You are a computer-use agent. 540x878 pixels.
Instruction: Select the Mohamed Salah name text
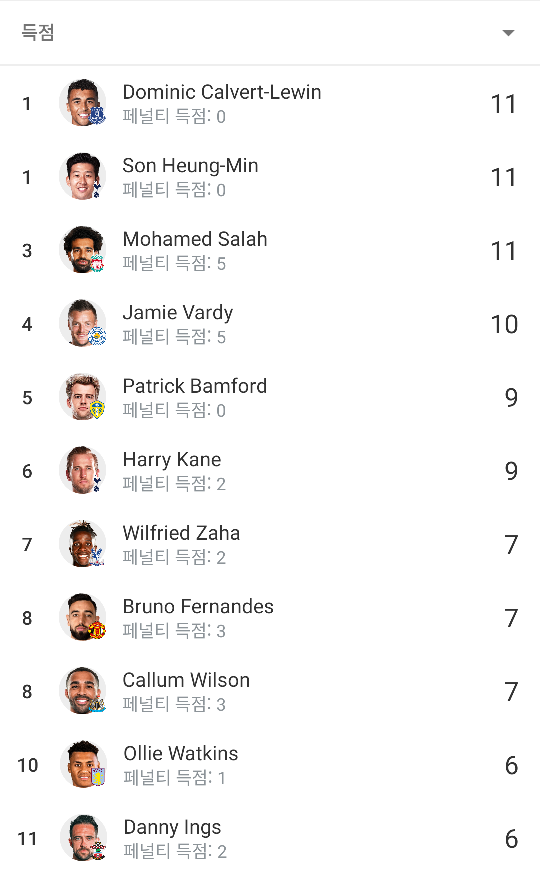pyautogui.click(x=195, y=239)
